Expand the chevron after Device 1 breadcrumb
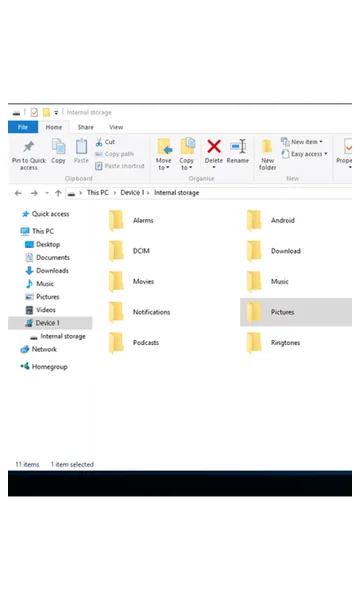Image resolution: width=360 pixels, height=600 pixels. click(x=148, y=193)
